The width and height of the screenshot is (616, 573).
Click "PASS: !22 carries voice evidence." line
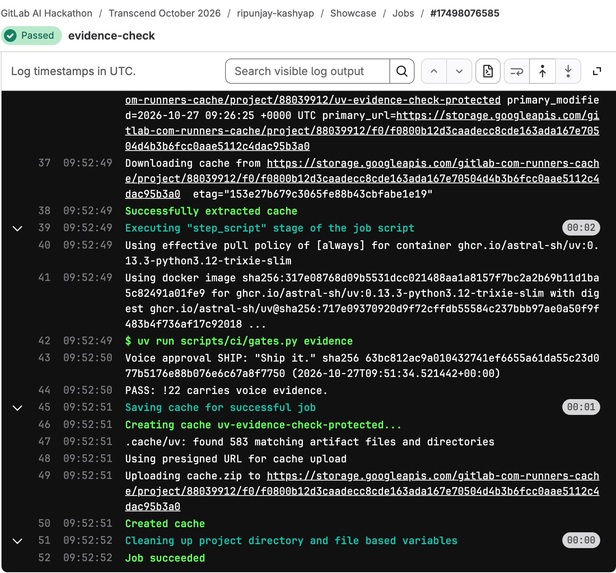click(226, 390)
